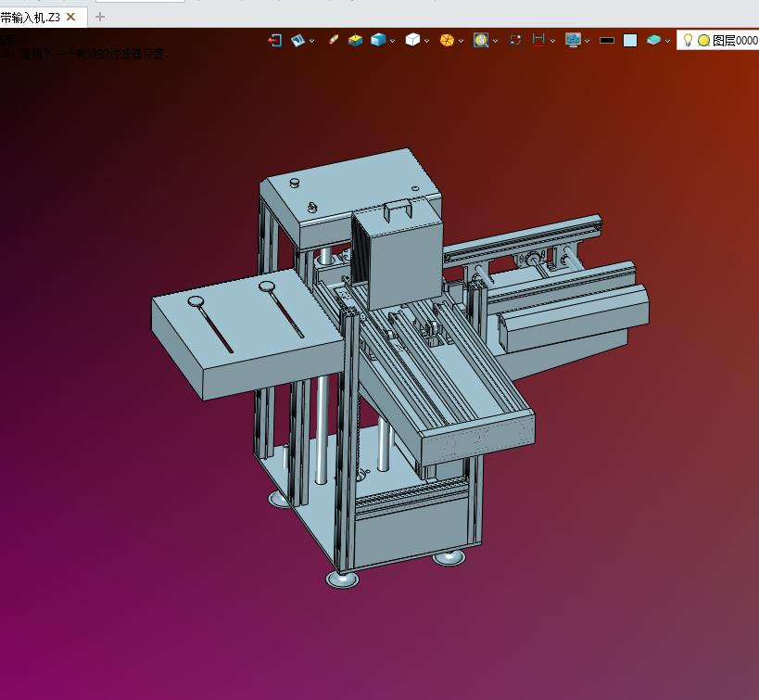Click the exit/red arrow icon in the toolbar
This screenshot has height=700, width=759.
[275, 40]
